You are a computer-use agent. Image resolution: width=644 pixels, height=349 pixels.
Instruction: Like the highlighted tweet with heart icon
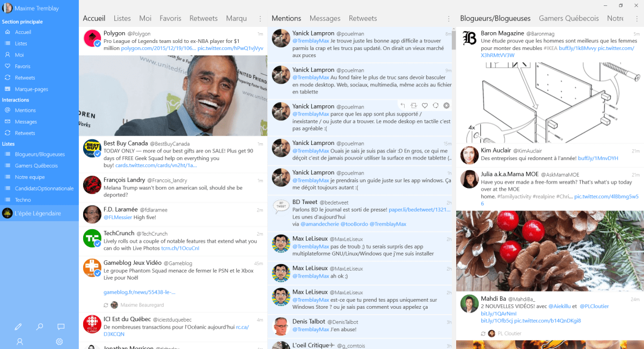(425, 105)
